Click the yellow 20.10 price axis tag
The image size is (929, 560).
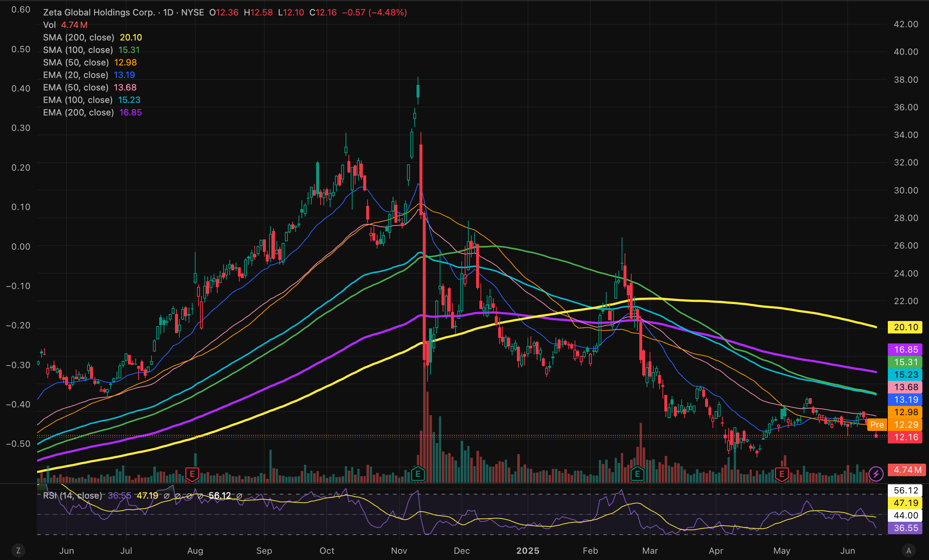point(905,327)
